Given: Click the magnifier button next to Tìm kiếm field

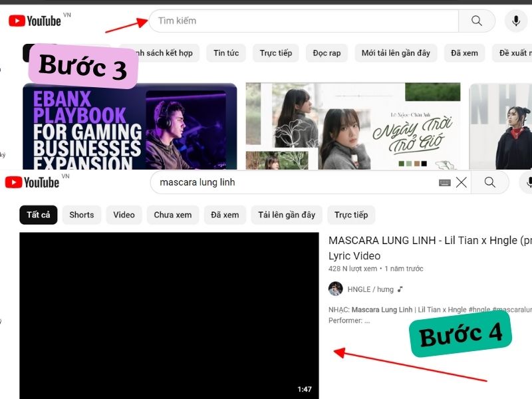Looking at the screenshot, I should (x=476, y=21).
